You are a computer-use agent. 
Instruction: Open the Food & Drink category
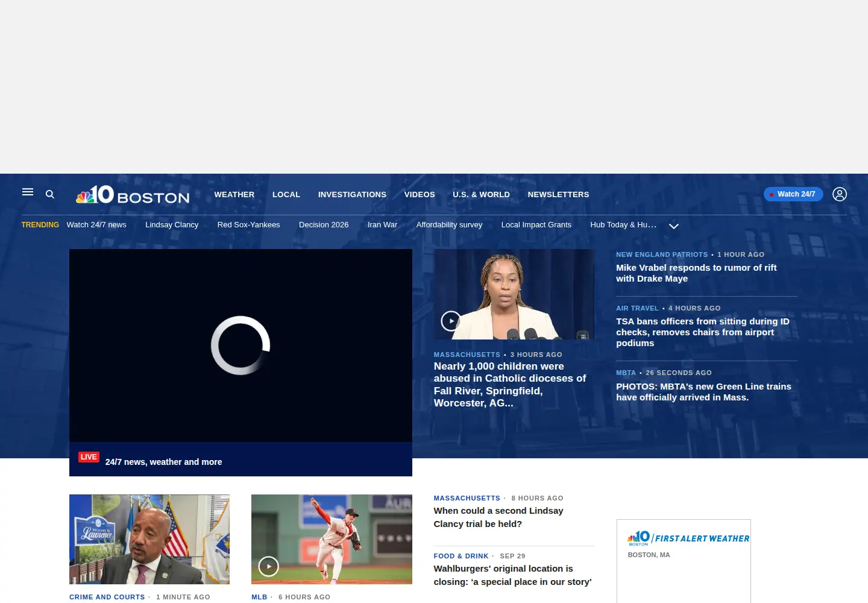(x=461, y=556)
